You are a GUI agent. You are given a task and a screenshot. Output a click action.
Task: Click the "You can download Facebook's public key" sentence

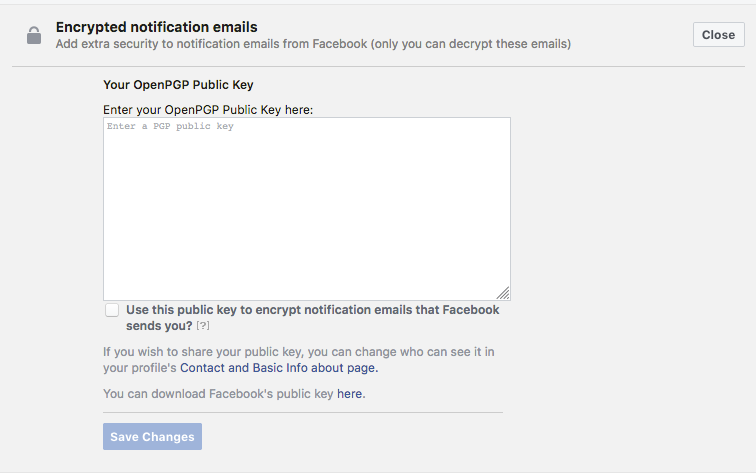(x=234, y=394)
